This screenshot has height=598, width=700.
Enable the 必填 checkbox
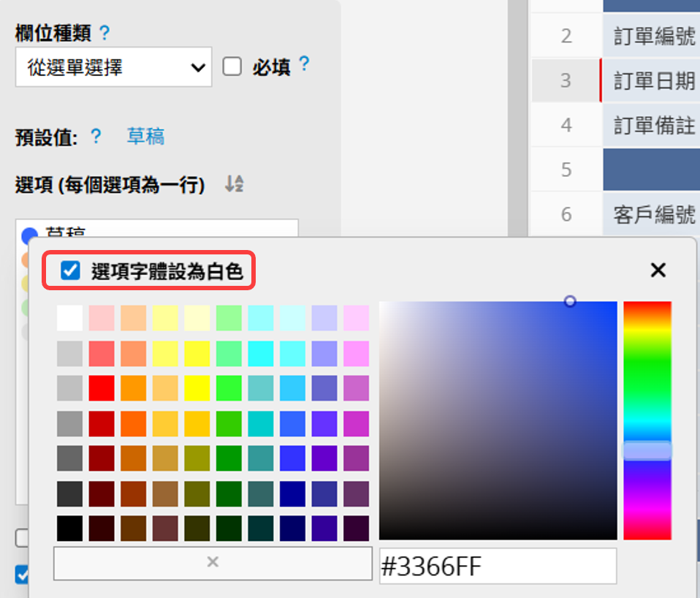tap(232, 67)
